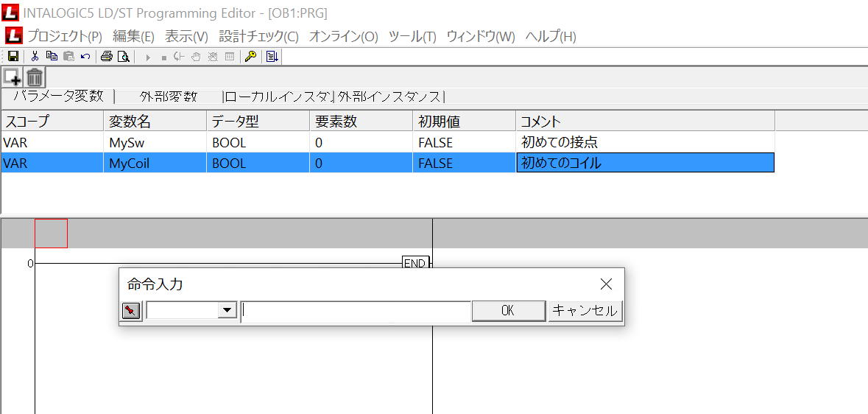
Task: Add a new variable row
Action: point(13,77)
